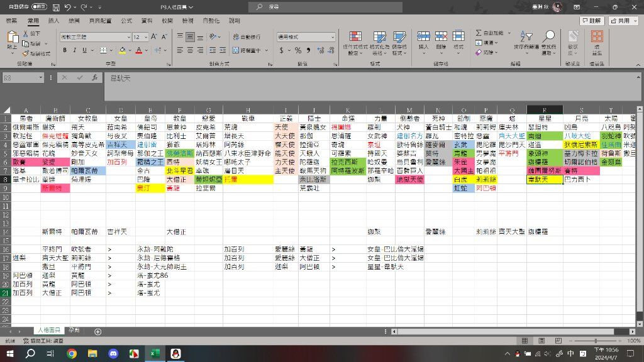This screenshot has width=644, height=362.
Task: Open Conditional Formatting
Action: point(355,43)
